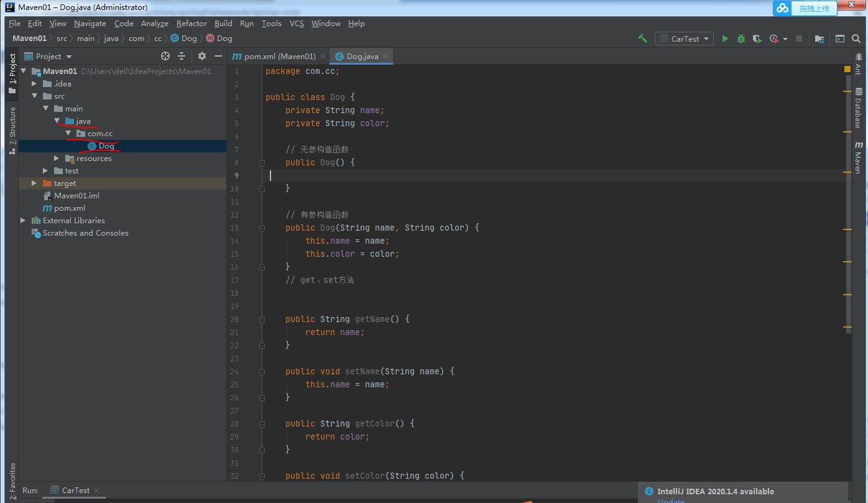Image resolution: width=868 pixels, height=503 pixels.
Task: Click src in the navigation breadcrumb
Action: pos(62,39)
